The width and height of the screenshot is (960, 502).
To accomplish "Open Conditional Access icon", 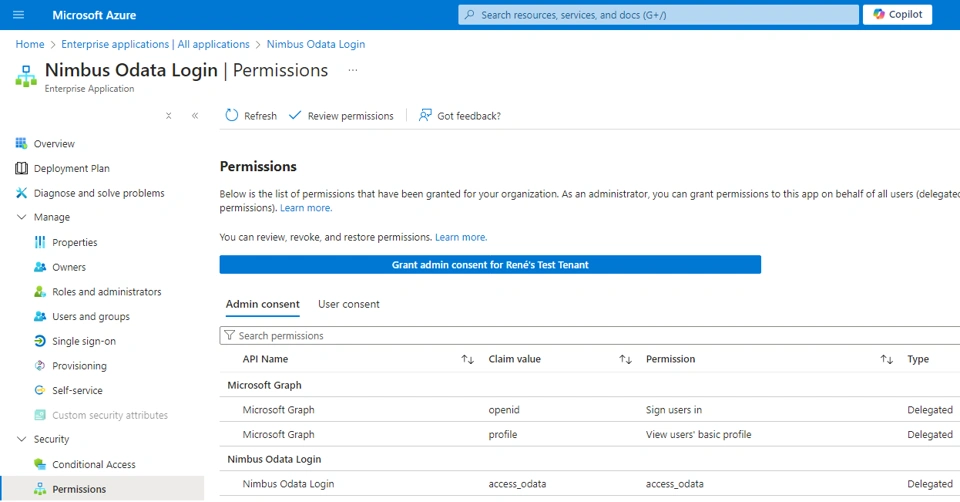I will [x=40, y=464].
